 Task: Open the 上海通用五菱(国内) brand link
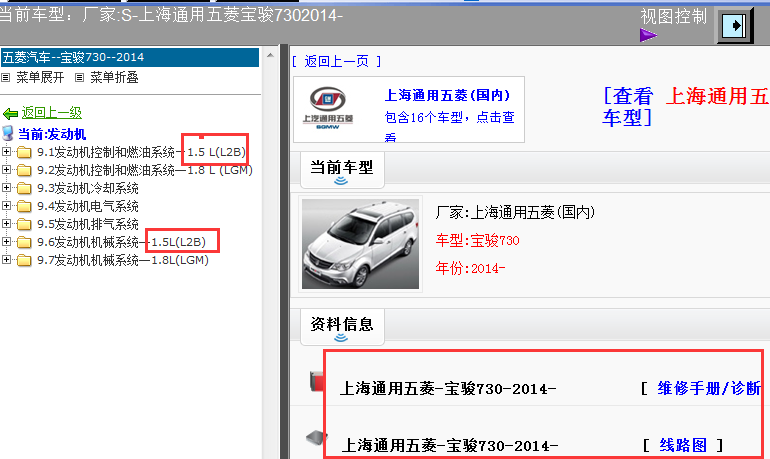[447, 95]
